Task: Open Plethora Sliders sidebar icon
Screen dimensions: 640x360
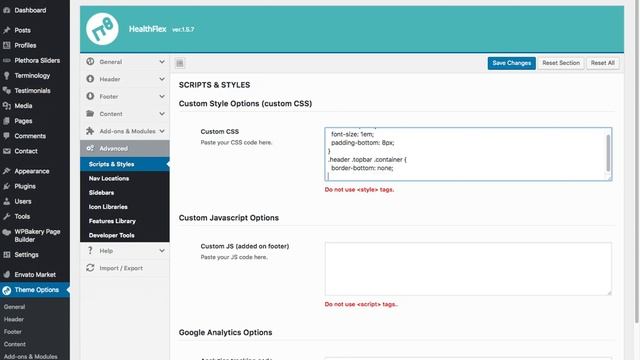Action: [7, 60]
